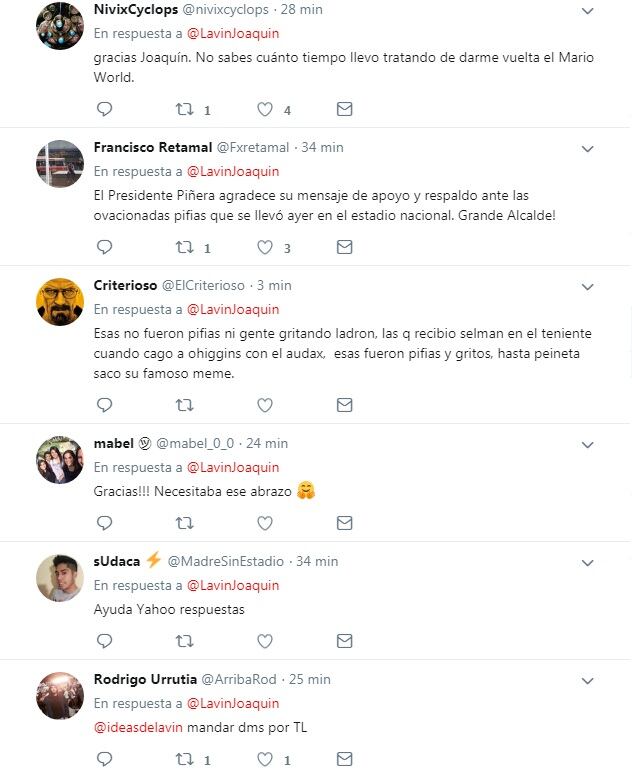Open more options chevron on NivixCyclops's tweet
Image resolution: width=632 pixels, height=774 pixels.
(x=589, y=10)
